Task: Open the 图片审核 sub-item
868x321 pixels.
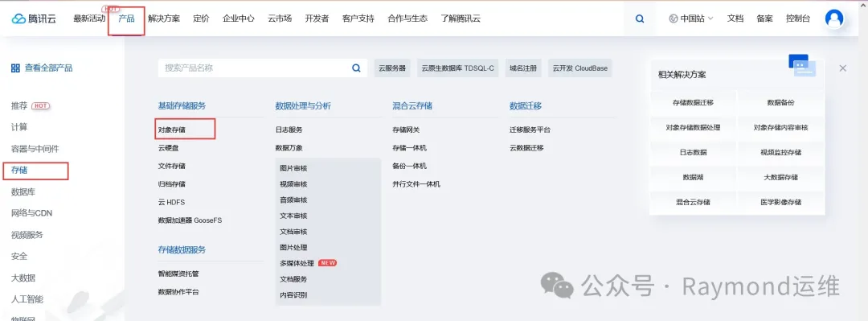Action: [293, 168]
